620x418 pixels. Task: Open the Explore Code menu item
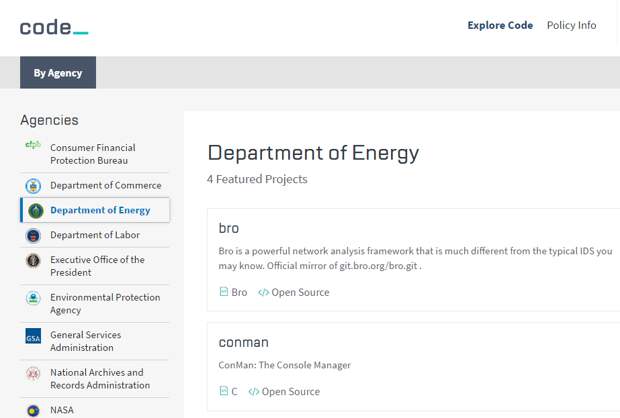500,25
